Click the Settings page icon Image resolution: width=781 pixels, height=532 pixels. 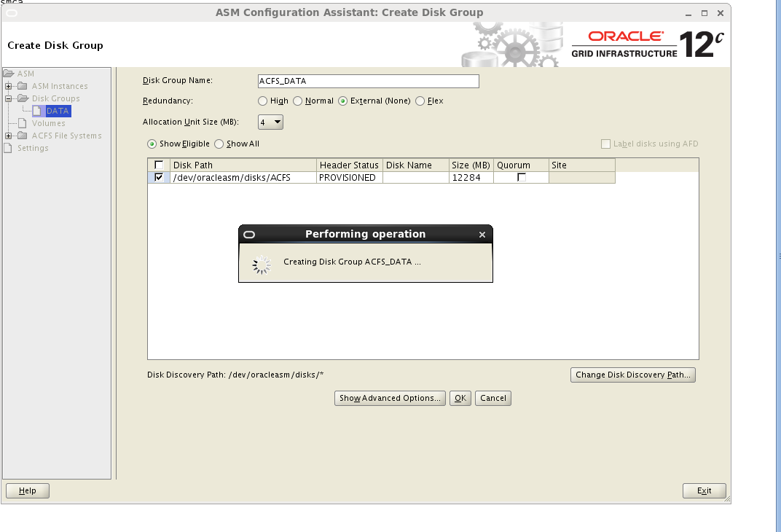pos(8,148)
